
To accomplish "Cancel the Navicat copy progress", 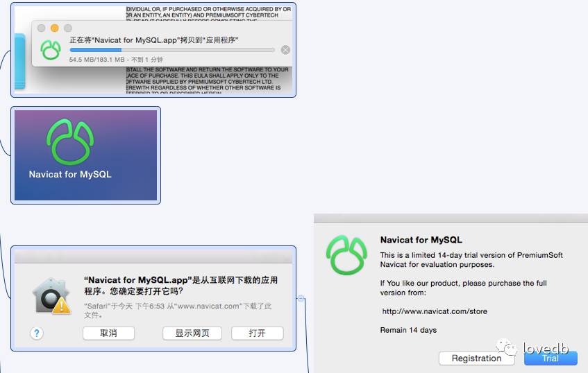I will (285, 50).
